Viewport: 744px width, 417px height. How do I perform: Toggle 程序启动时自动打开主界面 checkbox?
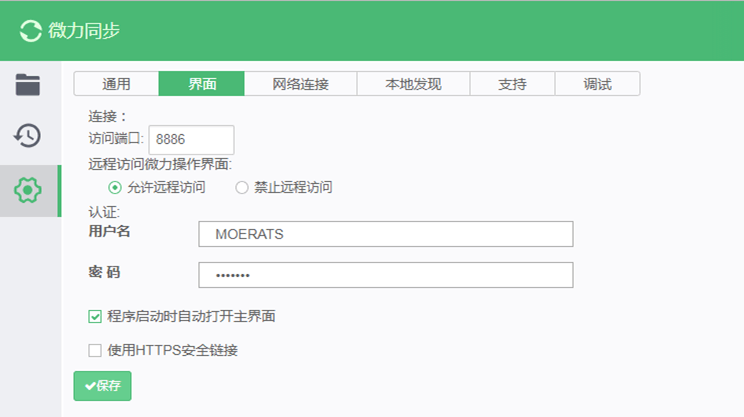(95, 316)
